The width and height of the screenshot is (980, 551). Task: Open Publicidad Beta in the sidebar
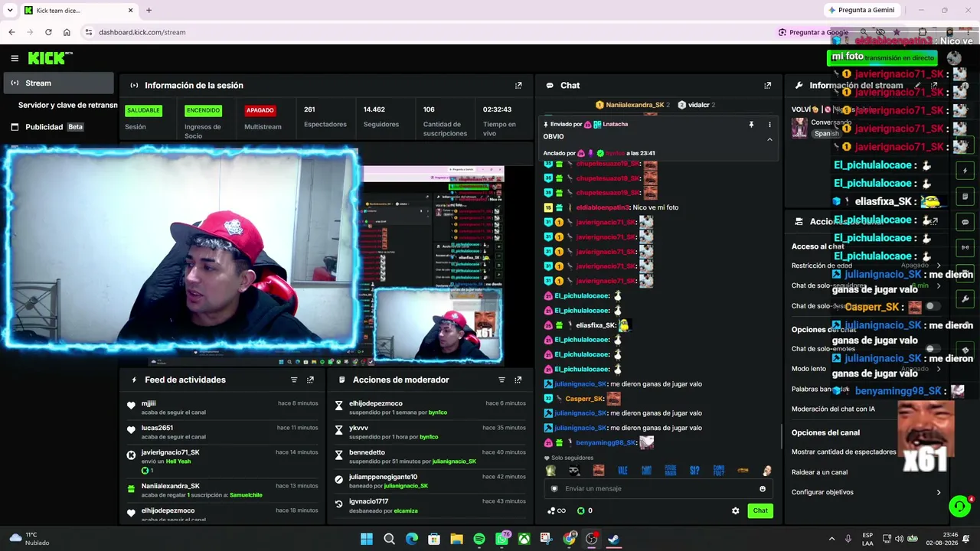click(60, 127)
